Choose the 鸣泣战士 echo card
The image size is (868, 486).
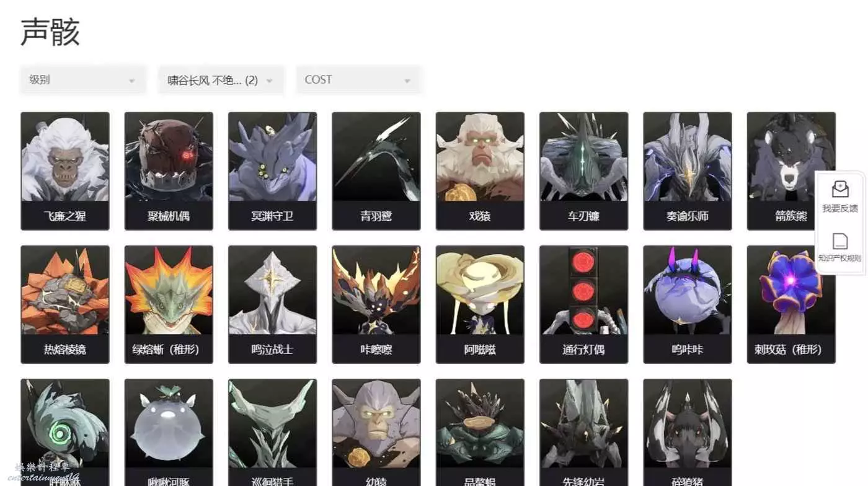tap(272, 304)
